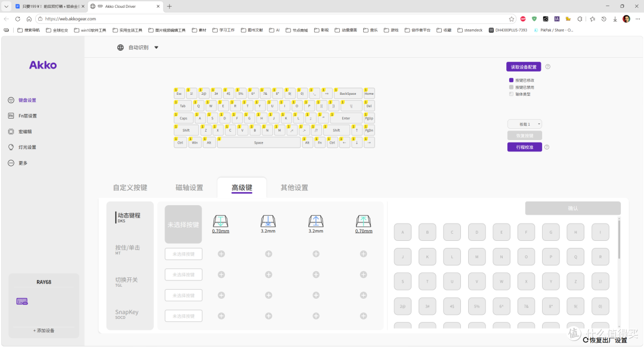Click the 确认 confirm button

[x=572, y=208]
